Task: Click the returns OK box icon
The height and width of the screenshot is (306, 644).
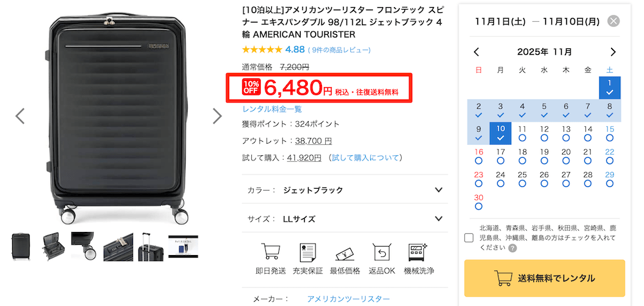Action: [x=383, y=252]
